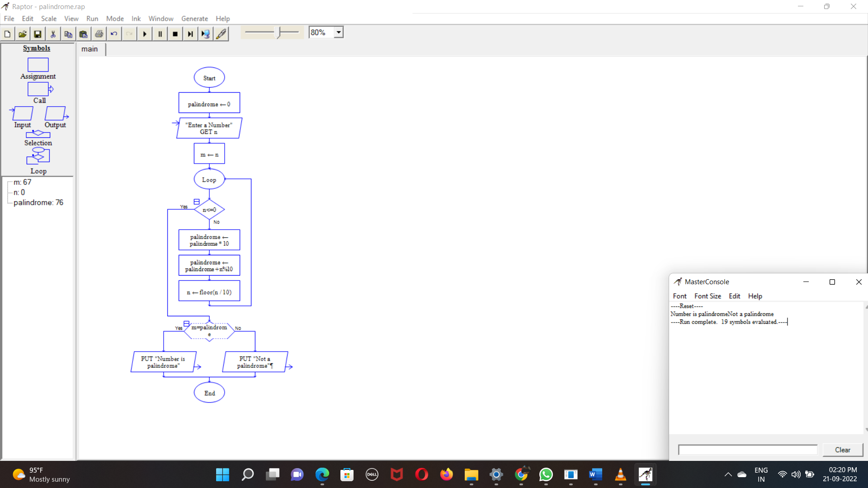Select the ink pen tool icon
This screenshot has width=868, height=488.
(221, 34)
